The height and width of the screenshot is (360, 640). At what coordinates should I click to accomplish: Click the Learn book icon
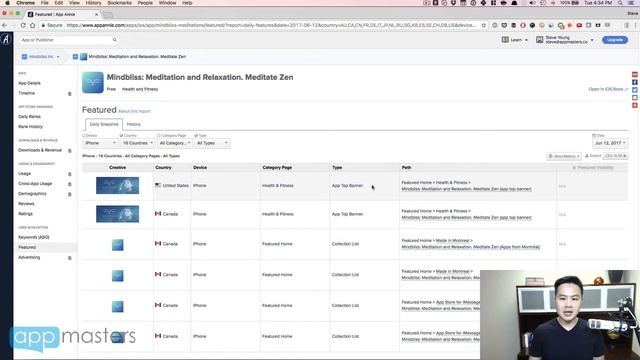tap(505, 40)
